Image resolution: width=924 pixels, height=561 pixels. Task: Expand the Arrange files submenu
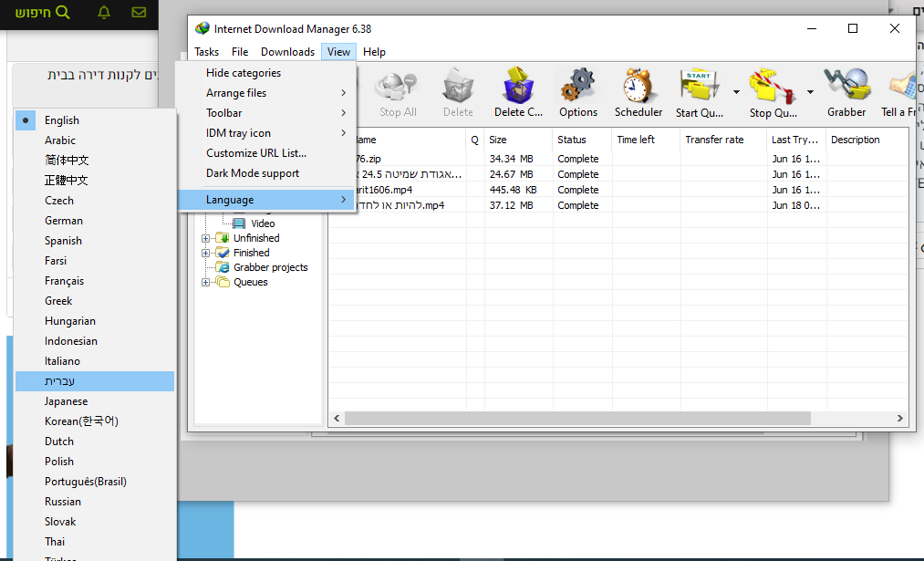266,92
